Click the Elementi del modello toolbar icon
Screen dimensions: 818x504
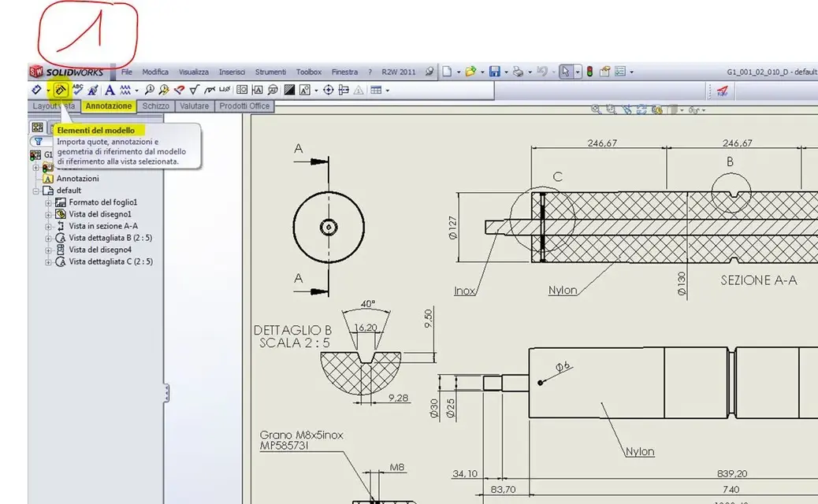pos(60,90)
